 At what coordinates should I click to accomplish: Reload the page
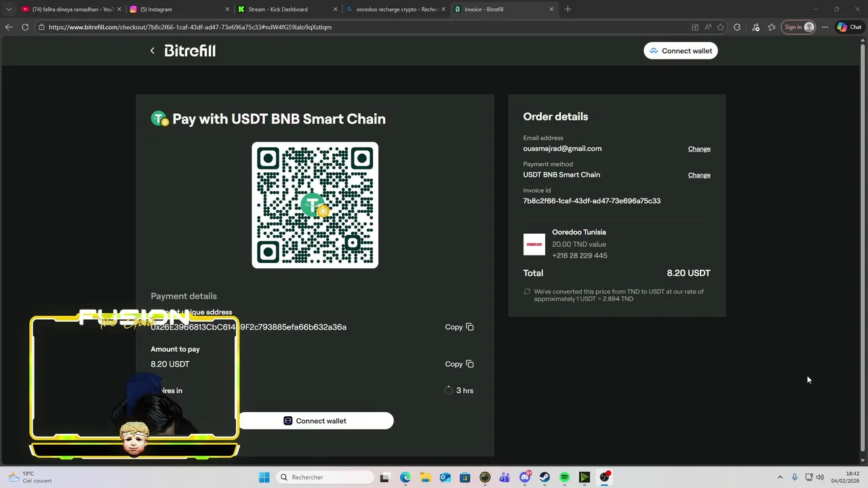pos(25,27)
